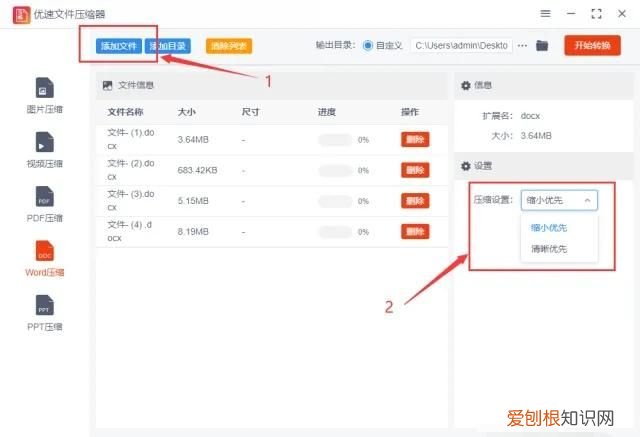Image resolution: width=640 pixels, height=437 pixels.
Task: Click the 清除列表 button
Action: 229,46
